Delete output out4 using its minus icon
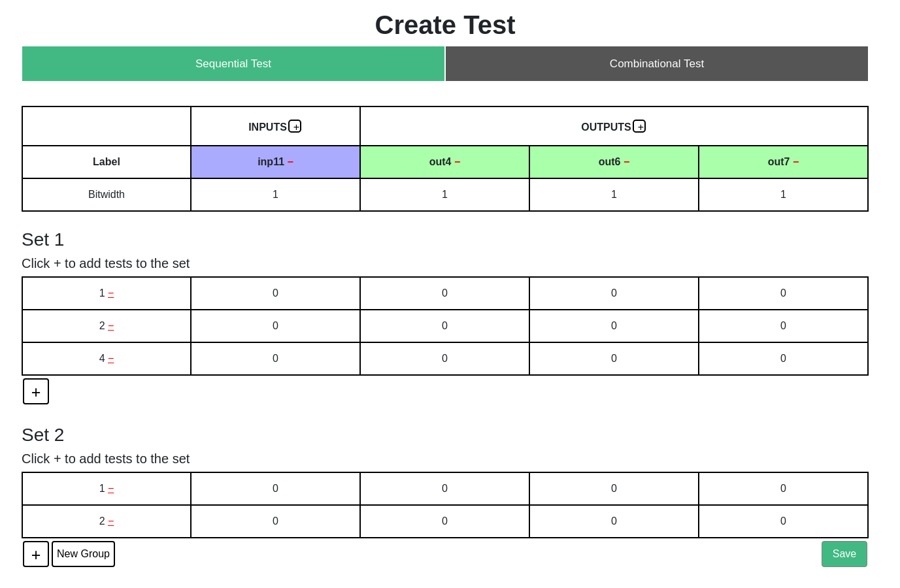This screenshot has height=588, width=900. click(459, 161)
